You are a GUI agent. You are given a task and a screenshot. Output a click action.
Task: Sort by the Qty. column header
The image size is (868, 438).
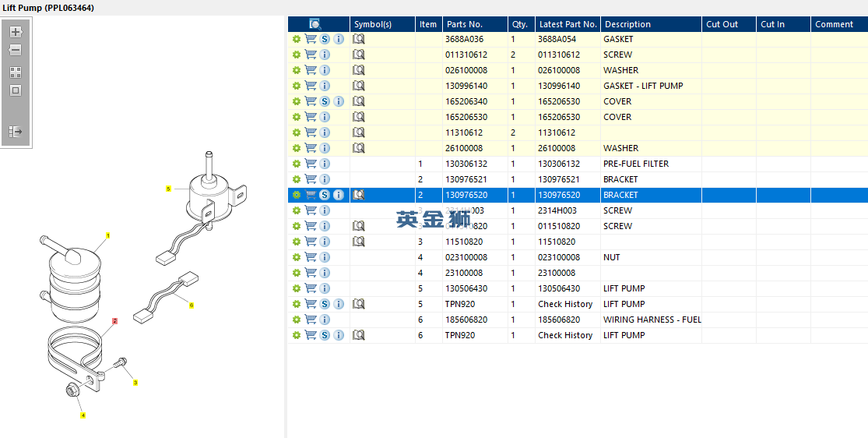522,24
